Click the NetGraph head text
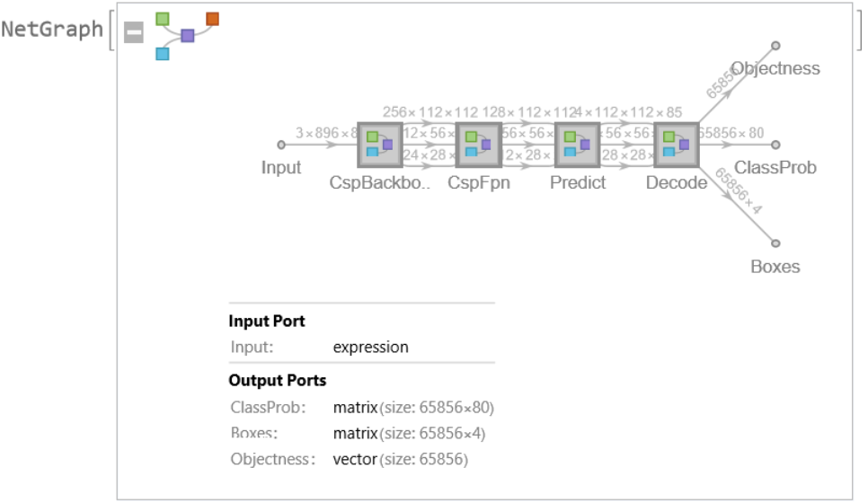The image size is (868, 503). pyautogui.click(x=52, y=30)
